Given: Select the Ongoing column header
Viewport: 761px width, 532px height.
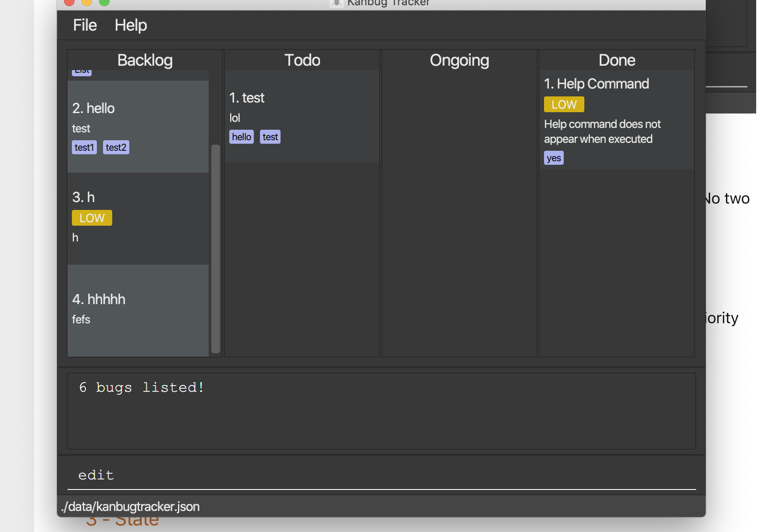Looking at the screenshot, I should (x=459, y=60).
